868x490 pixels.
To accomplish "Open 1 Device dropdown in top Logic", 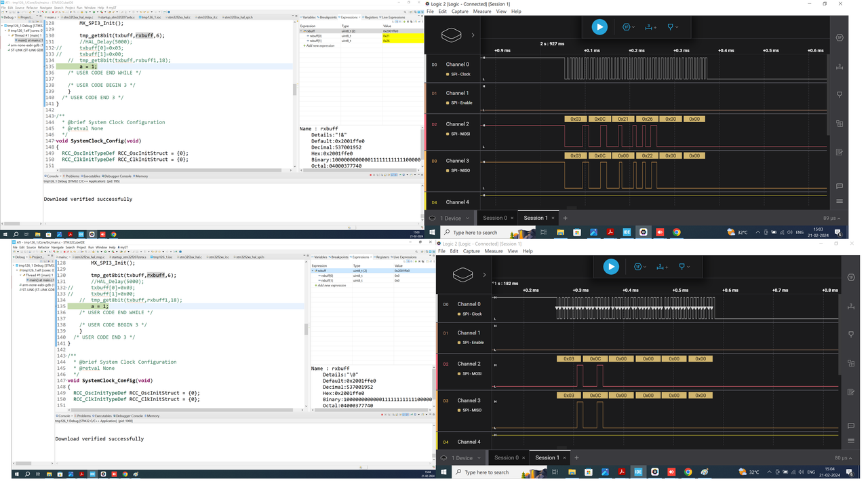I will (450, 219).
